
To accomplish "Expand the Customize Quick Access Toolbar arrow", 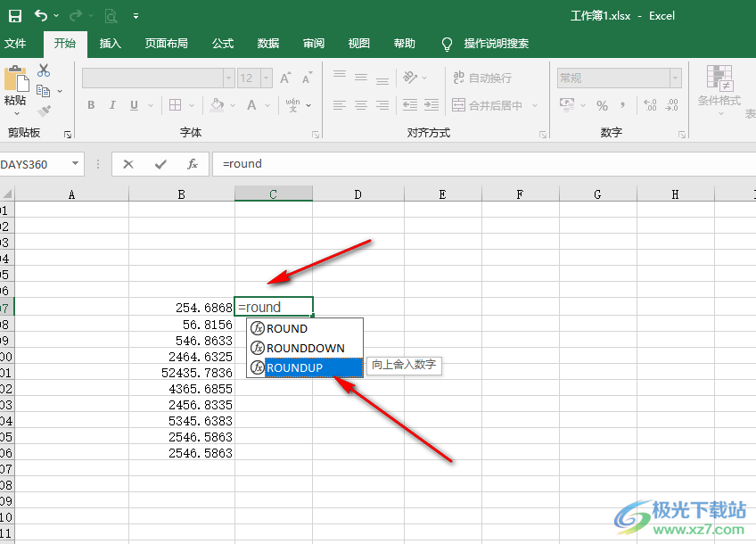I will (136, 16).
